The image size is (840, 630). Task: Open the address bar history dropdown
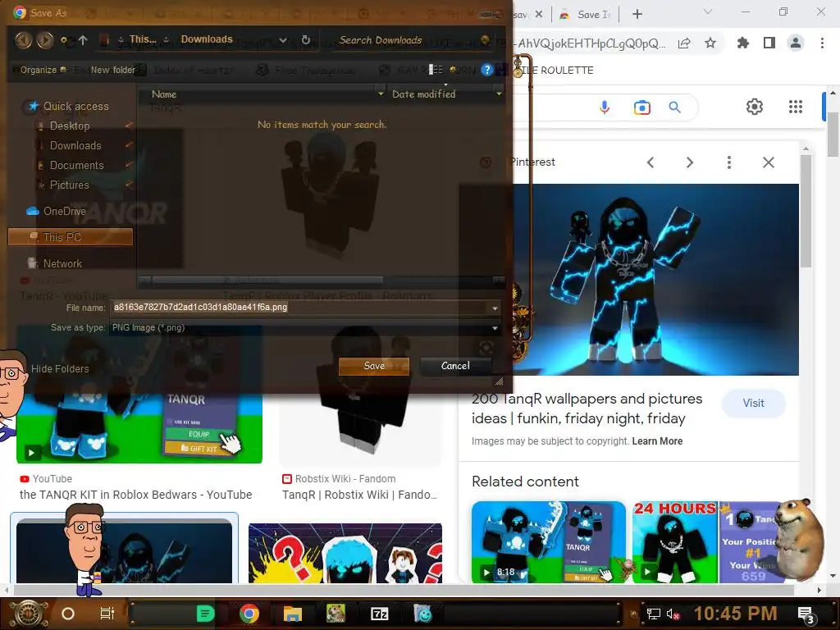[283, 40]
